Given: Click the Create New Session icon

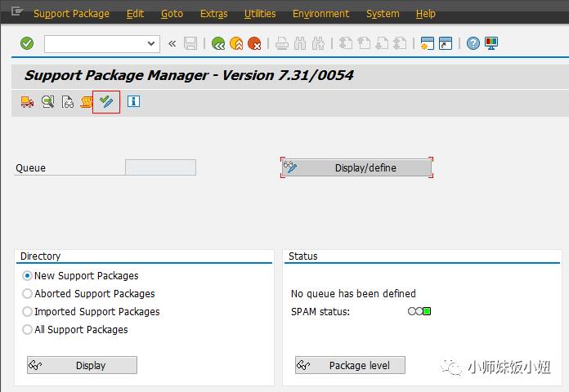Looking at the screenshot, I should tap(427, 43).
